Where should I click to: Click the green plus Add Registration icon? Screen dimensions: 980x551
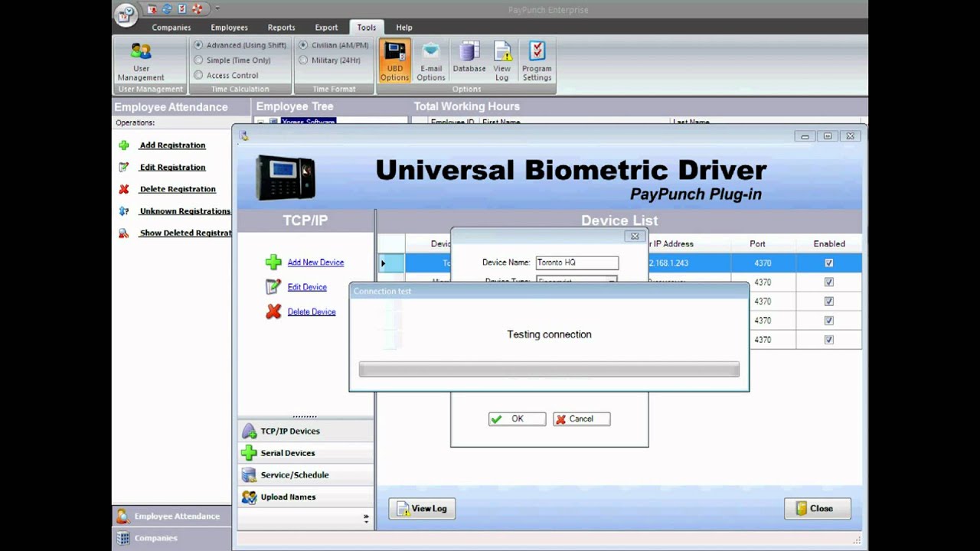click(124, 145)
